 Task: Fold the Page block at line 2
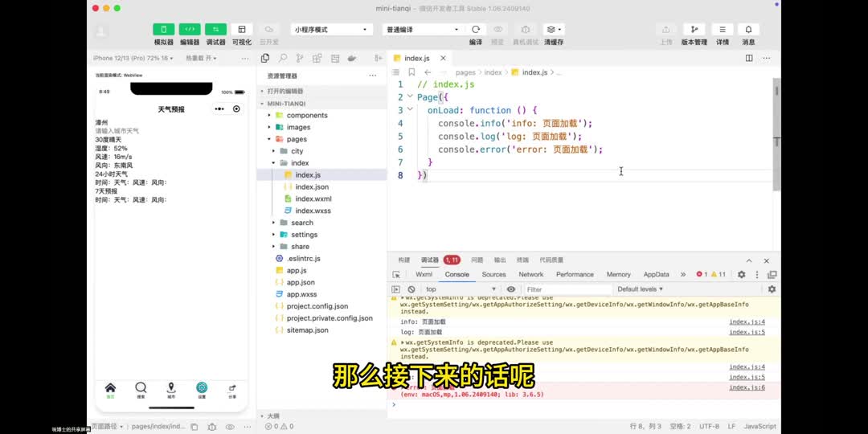410,96
